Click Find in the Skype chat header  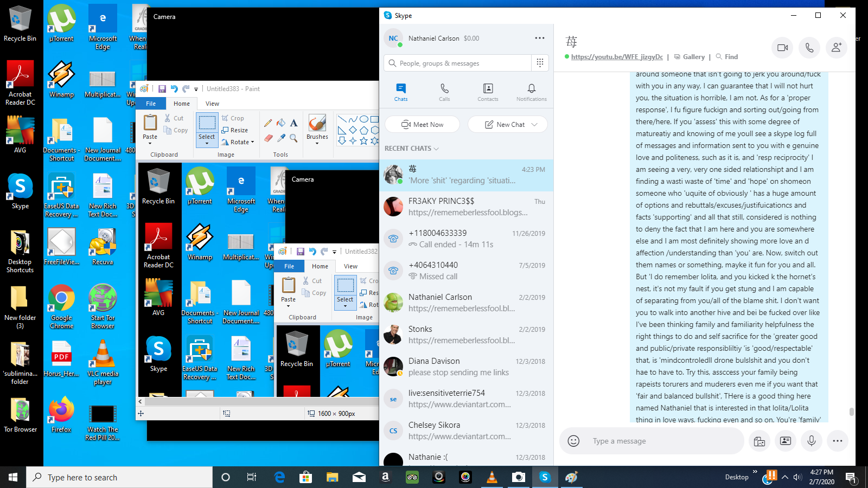(x=727, y=56)
